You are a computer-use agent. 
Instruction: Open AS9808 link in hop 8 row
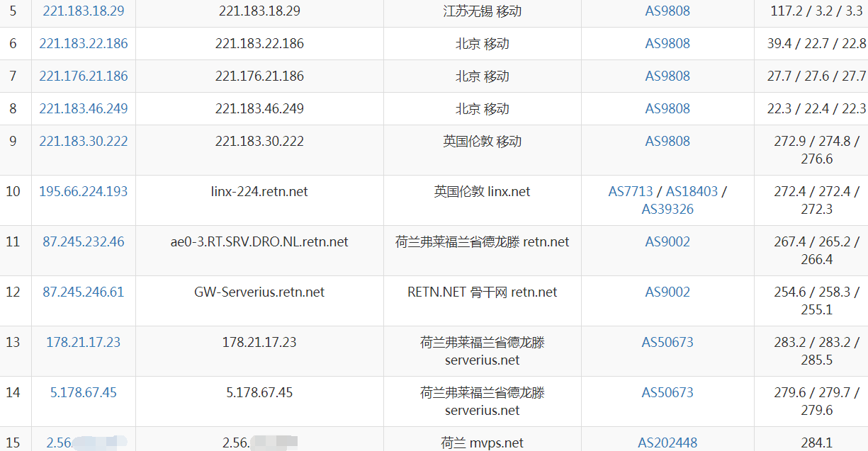click(x=667, y=109)
